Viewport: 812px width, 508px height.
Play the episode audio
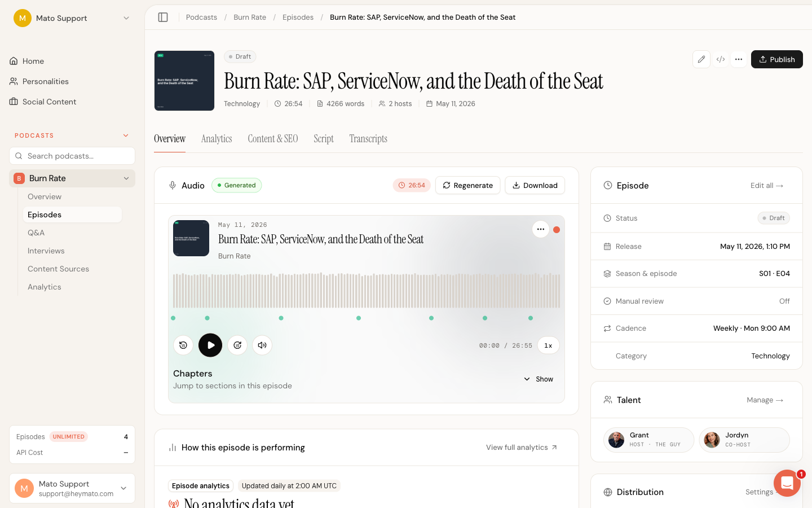(210, 345)
